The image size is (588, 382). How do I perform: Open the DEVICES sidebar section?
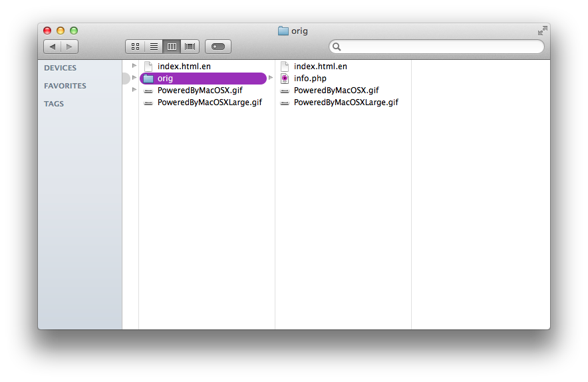coord(60,68)
